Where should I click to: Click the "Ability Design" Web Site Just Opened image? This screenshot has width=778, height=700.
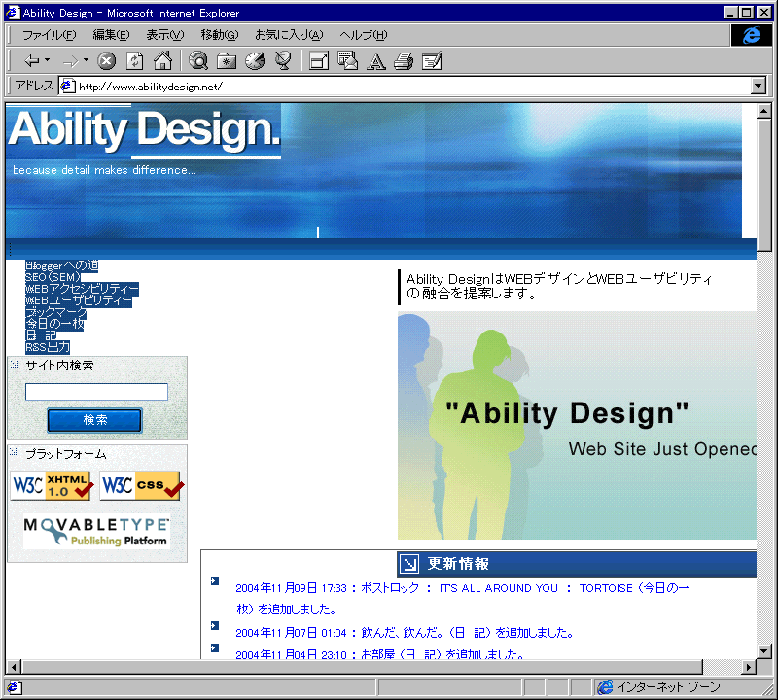click(x=577, y=426)
